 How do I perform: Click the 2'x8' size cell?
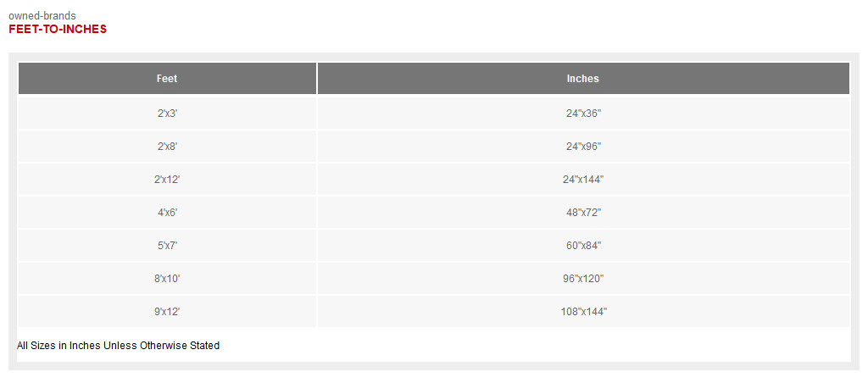[x=167, y=146]
